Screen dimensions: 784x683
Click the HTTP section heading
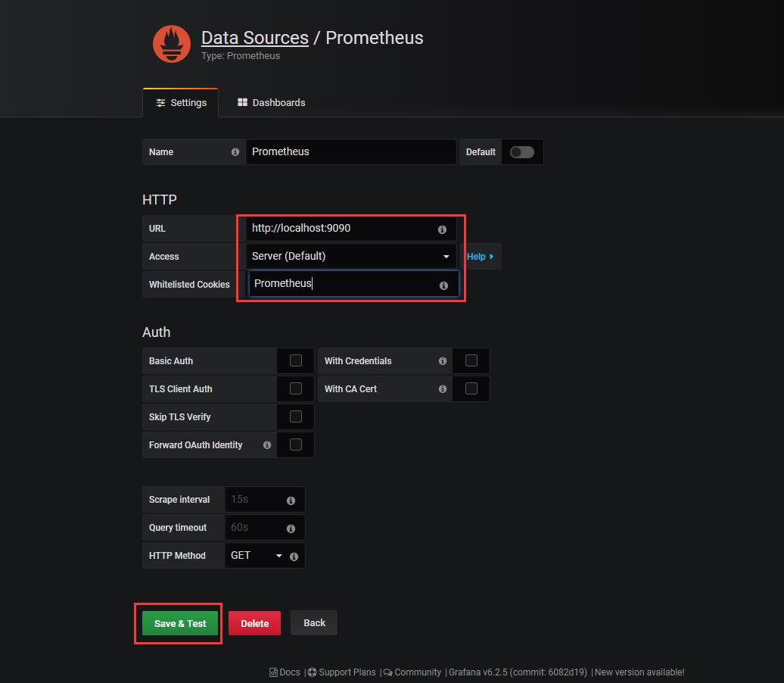point(160,200)
